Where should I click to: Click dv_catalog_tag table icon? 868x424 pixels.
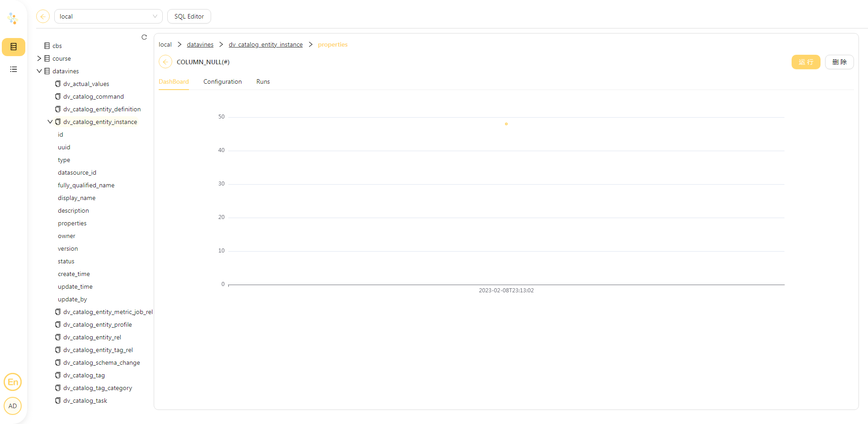tap(58, 375)
